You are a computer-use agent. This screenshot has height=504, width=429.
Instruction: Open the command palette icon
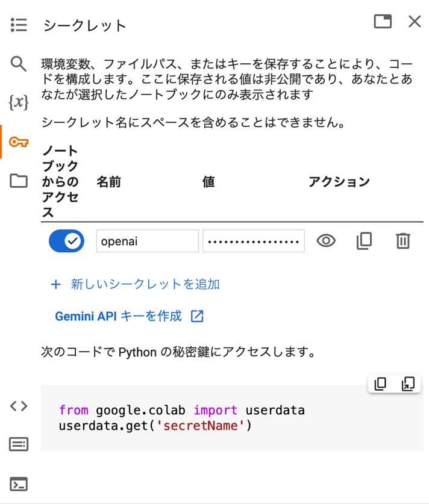(x=19, y=444)
